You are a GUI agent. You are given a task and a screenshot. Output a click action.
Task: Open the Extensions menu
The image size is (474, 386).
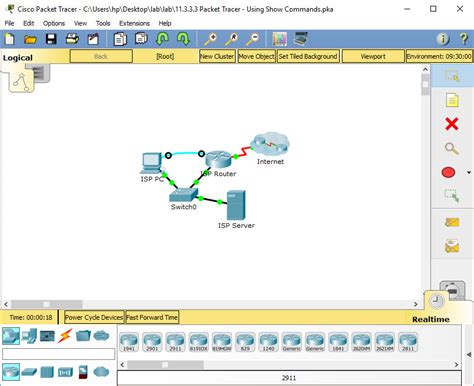coord(134,23)
